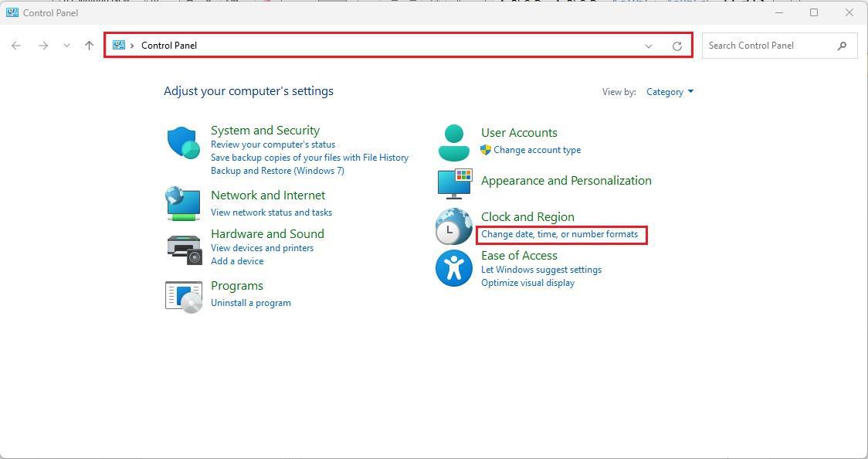Open Clock and Region category
The height and width of the screenshot is (459, 868).
tap(527, 216)
